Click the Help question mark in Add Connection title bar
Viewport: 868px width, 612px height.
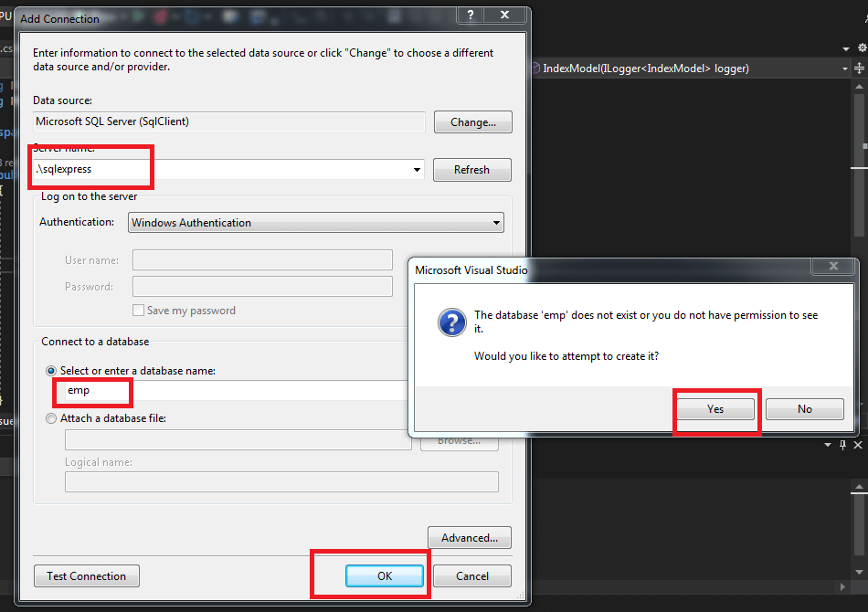470,14
